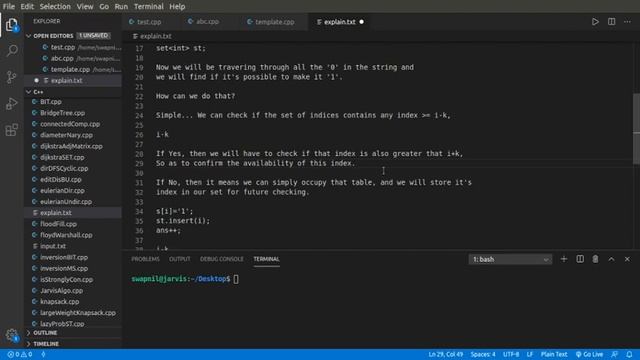Open the Extensions view

12,130
